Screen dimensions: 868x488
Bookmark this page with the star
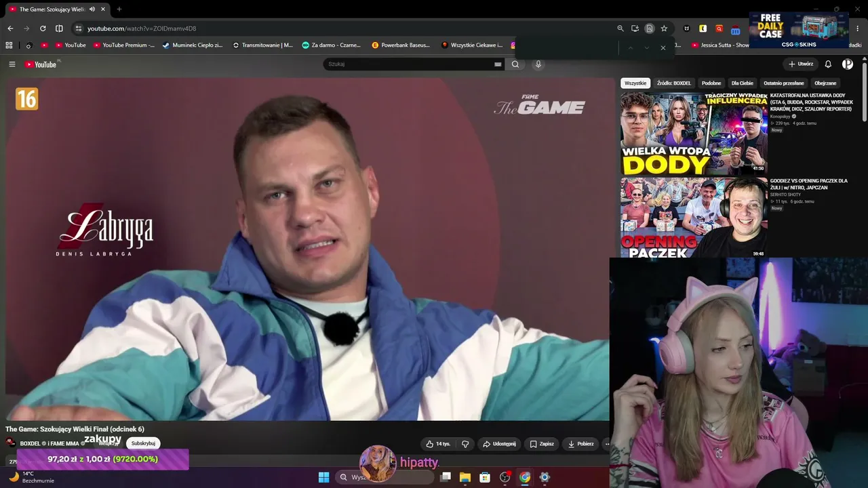point(664,28)
